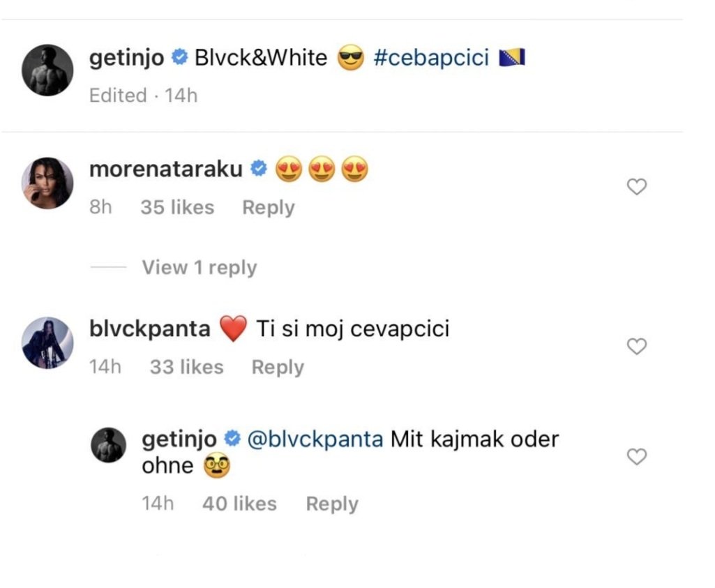Like getinjo's reply about kajmak

(x=637, y=457)
